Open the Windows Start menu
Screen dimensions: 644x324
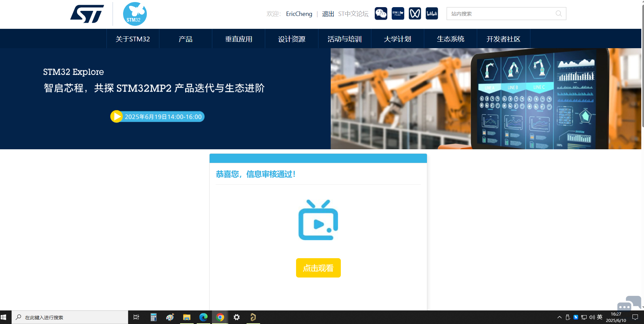4,317
